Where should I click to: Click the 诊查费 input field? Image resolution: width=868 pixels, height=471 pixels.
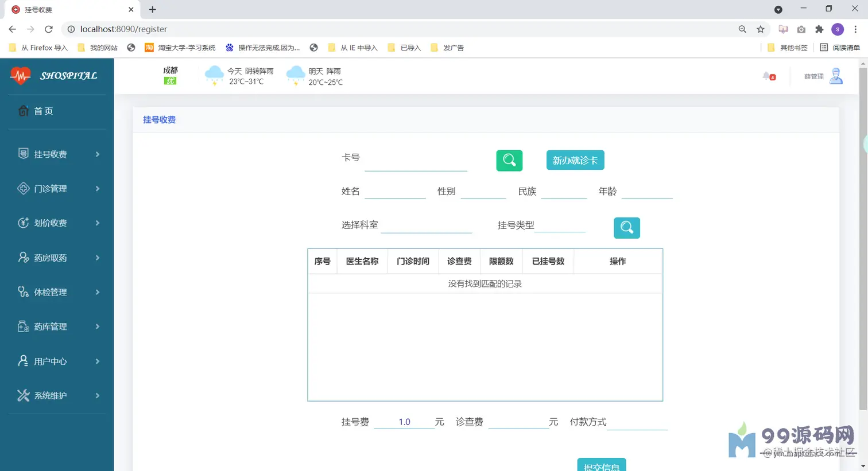[x=518, y=422]
